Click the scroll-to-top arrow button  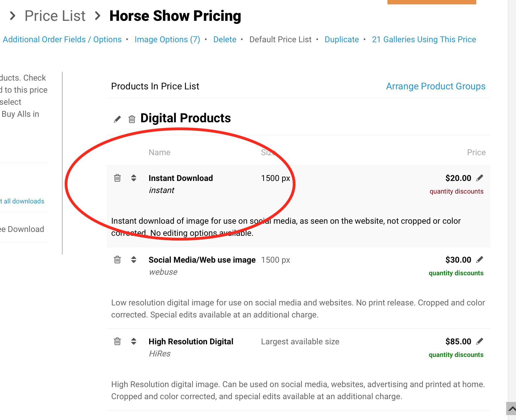point(511,409)
